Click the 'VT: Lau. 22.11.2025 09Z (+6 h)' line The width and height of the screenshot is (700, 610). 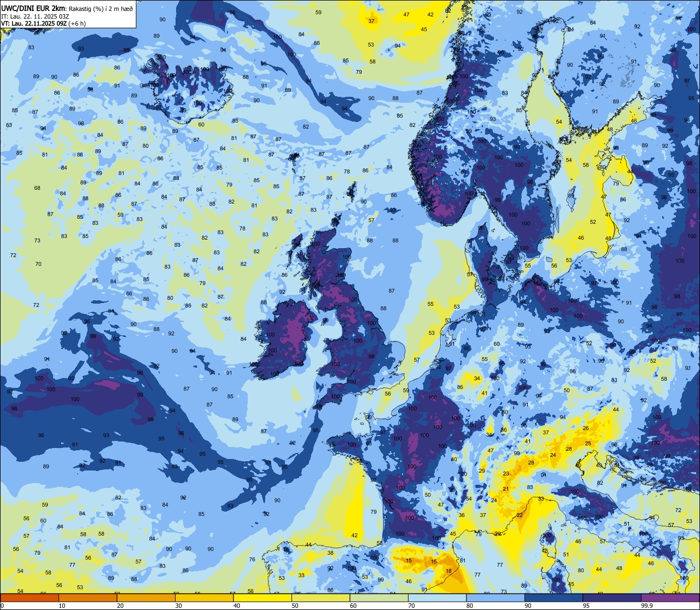click(x=43, y=23)
